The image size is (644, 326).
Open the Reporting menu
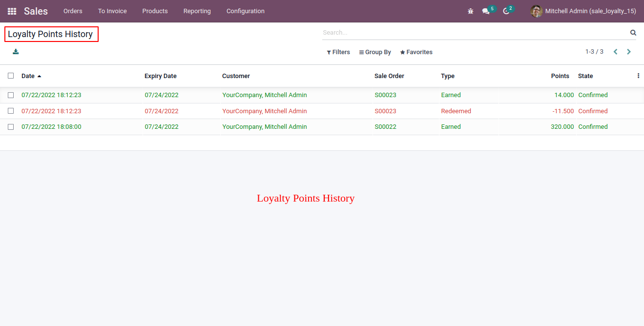pyautogui.click(x=197, y=11)
